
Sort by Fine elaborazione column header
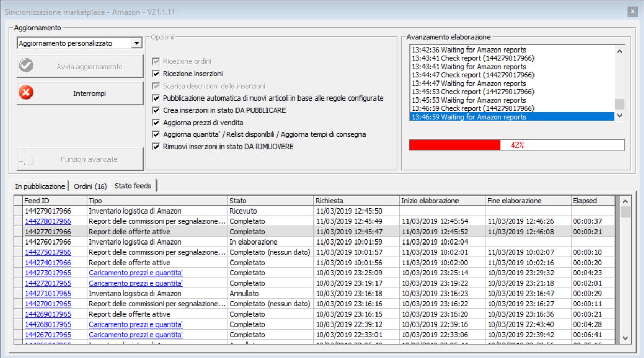(x=527, y=201)
